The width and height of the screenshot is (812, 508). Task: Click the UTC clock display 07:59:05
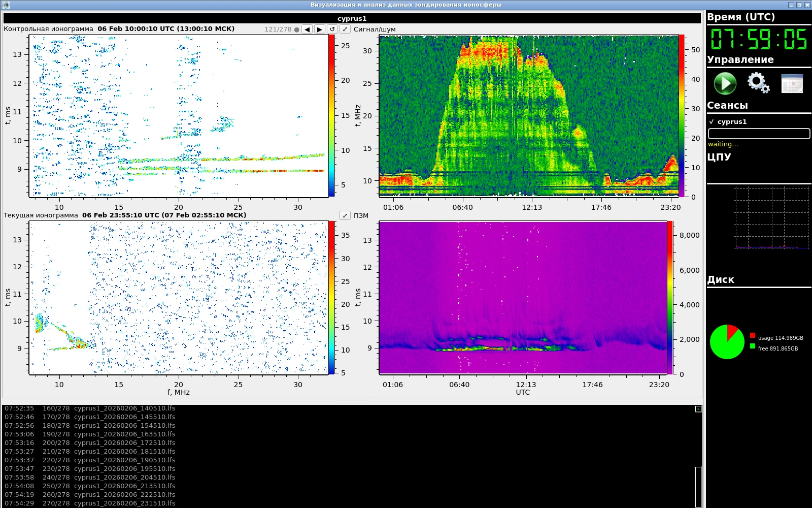[x=759, y=39]
